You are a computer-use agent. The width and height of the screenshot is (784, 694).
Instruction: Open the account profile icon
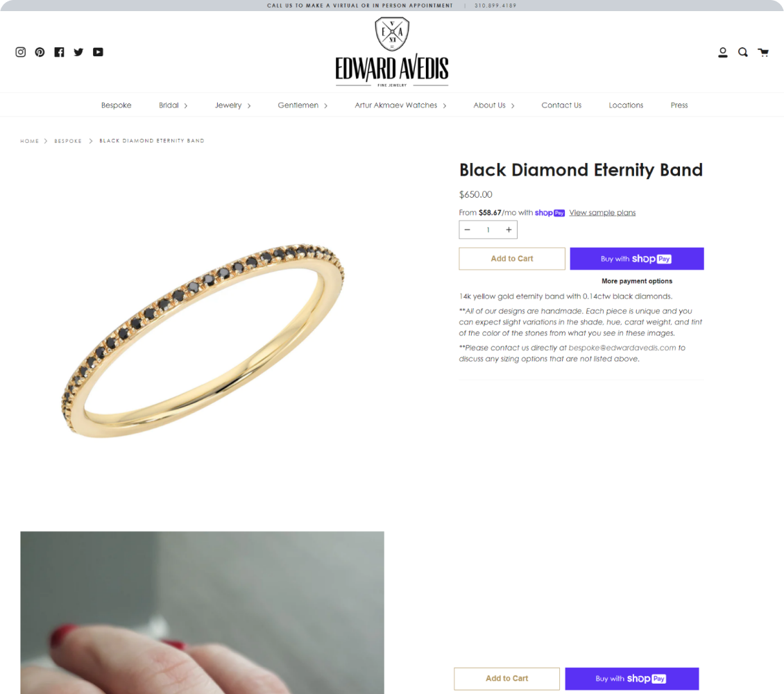[x=722, y=53]
